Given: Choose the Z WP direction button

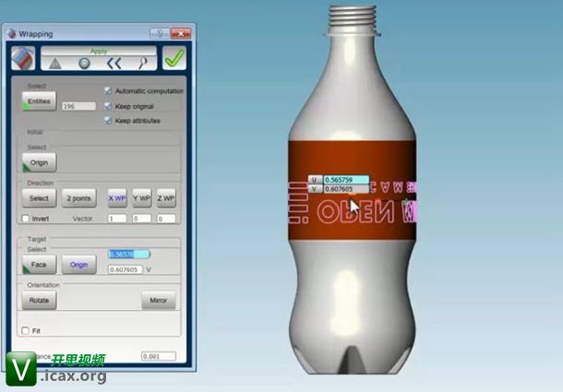Looking at the screenshot, I should tap(166, 198).
